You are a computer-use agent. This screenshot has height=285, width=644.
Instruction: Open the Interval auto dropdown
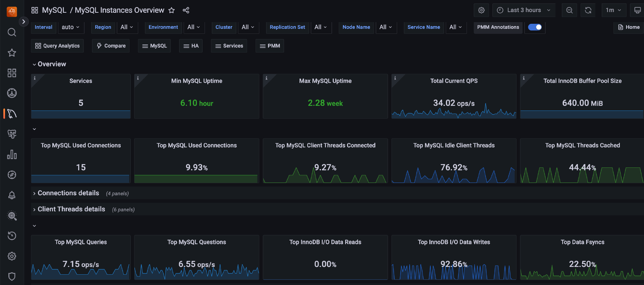pyautogui.click(x=70, y=27)
